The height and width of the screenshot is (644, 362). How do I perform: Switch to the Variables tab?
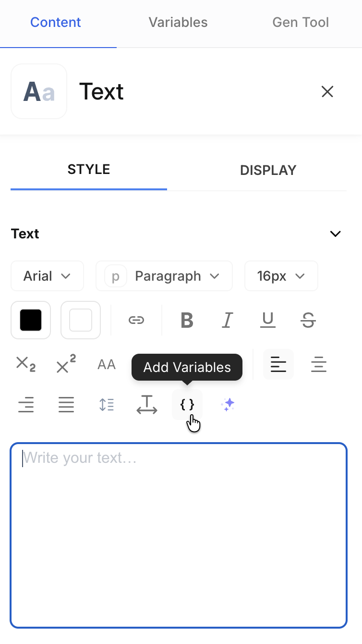click(178, 23)
